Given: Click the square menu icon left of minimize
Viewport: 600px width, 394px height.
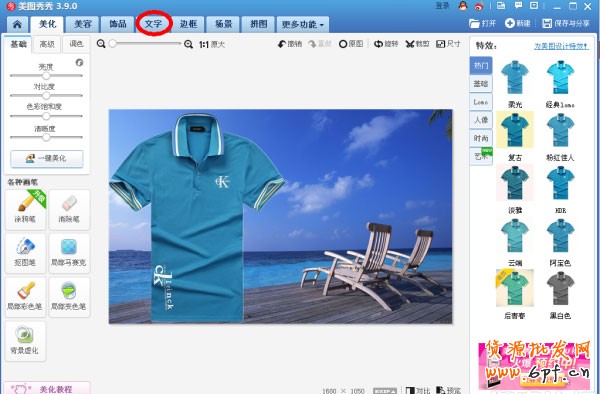Looking at the screenshot, I should pyautogui.click(x=534, y=5).
